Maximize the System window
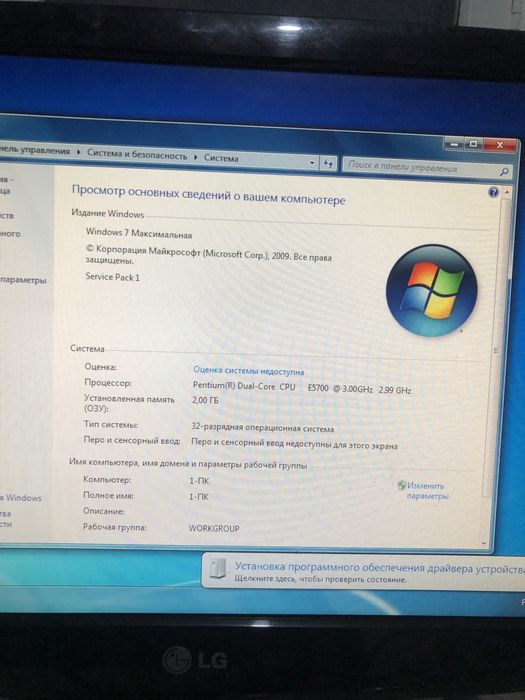This screenshot has height=700, width=525. (x=473, y=144)
